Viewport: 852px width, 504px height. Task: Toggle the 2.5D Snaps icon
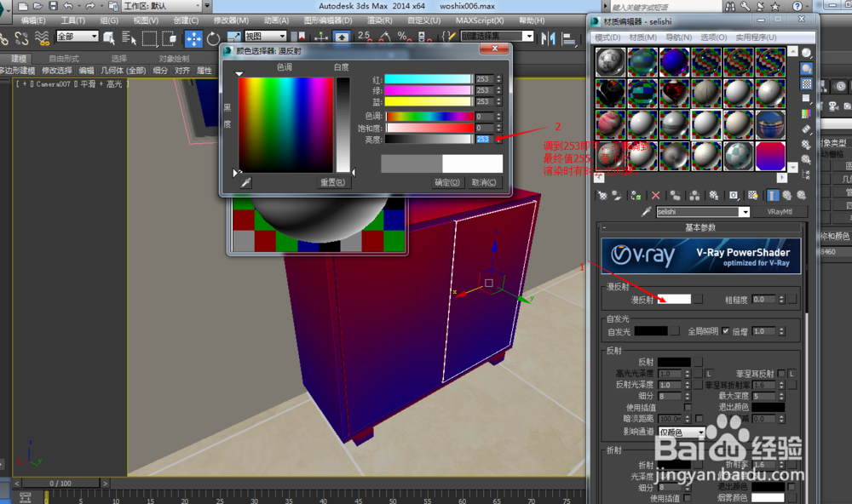[x=364, y=37]
